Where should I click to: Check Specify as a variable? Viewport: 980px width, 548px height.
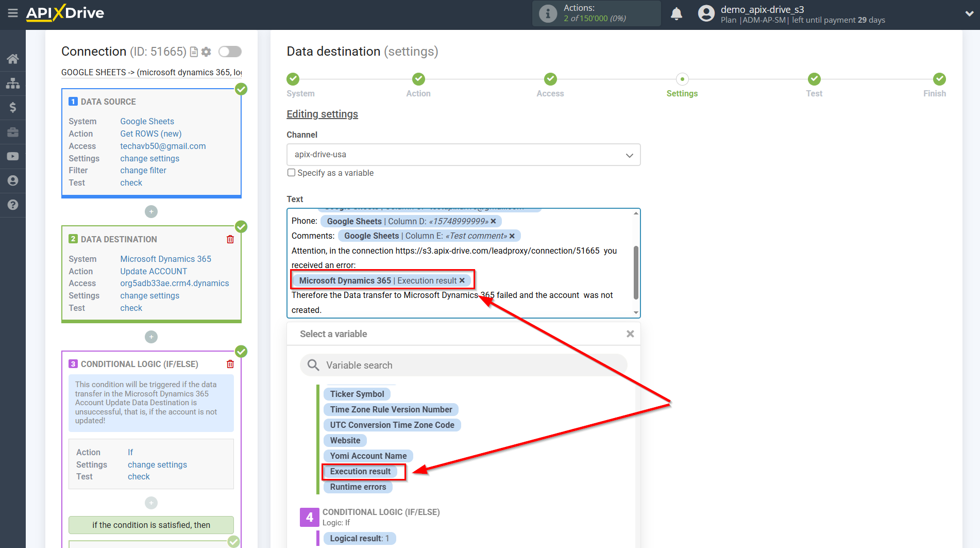click(x=292, y=173)
